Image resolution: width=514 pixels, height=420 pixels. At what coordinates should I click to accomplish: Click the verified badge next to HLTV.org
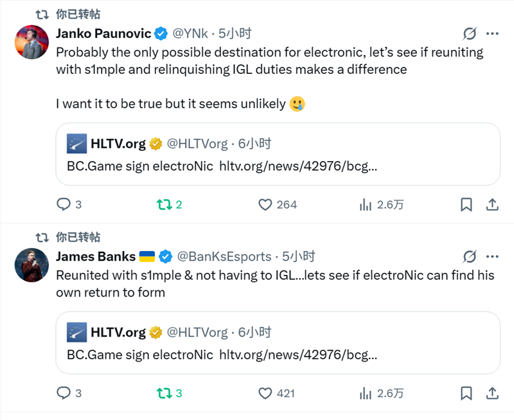(x=154, y=144)
